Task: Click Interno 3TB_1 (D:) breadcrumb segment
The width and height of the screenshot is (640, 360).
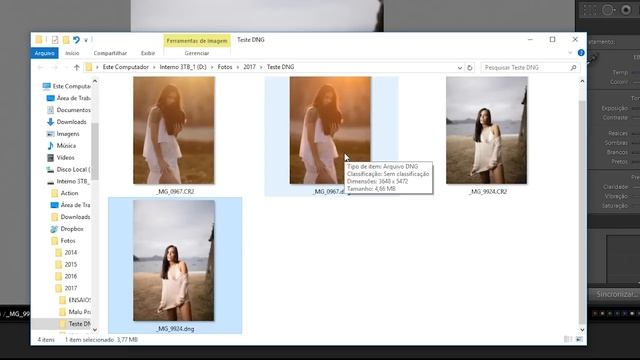Action: pos(183,67)
